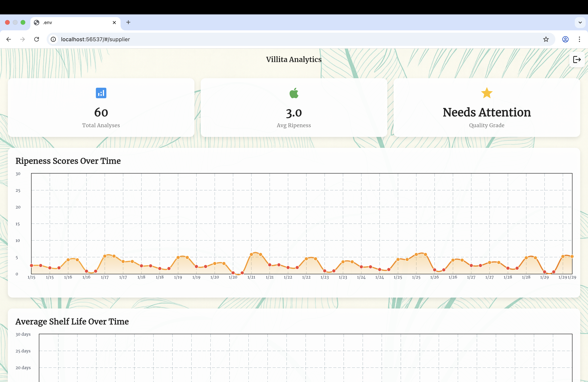The width and height of the screenshot is (588, 382).
Task: View site information icon in address bar
Action: pyautogui.click(x=53, y=39)
